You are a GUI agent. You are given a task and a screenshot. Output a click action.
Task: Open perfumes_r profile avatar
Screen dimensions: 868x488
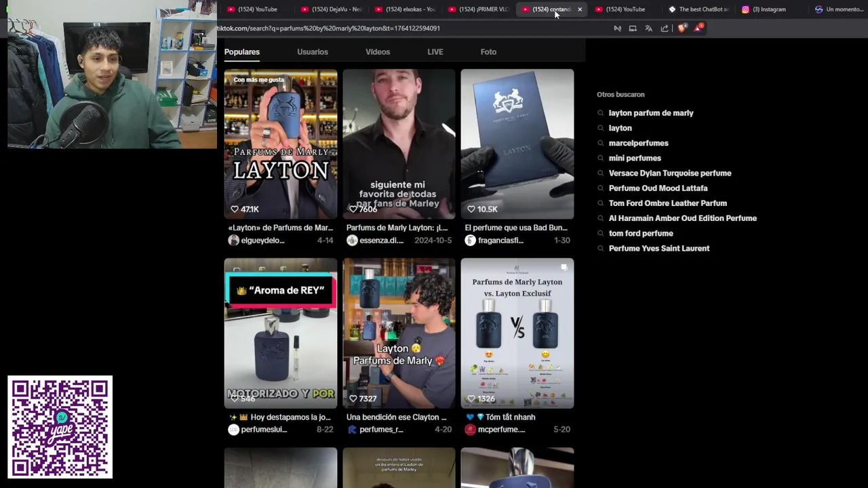tap(352, 430)
